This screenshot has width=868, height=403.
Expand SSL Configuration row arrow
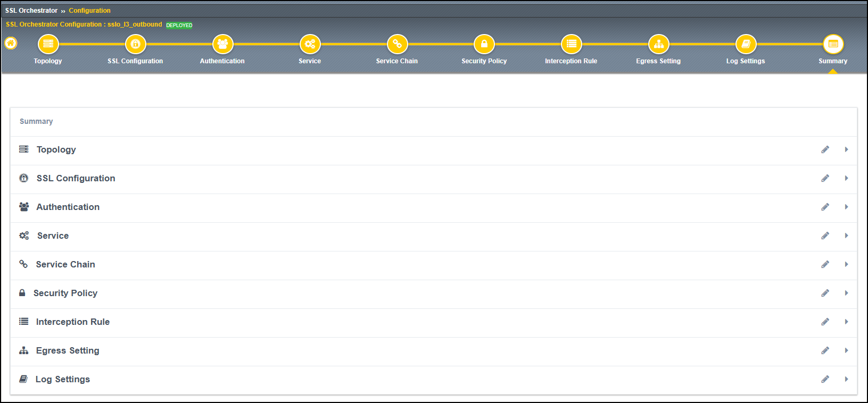[846, 178]
